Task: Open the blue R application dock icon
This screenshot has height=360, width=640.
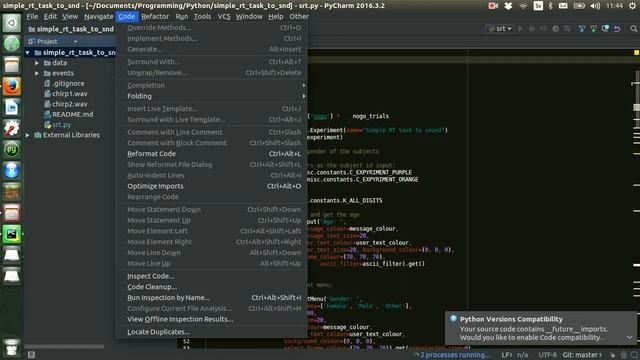Action: coord(11,170)
